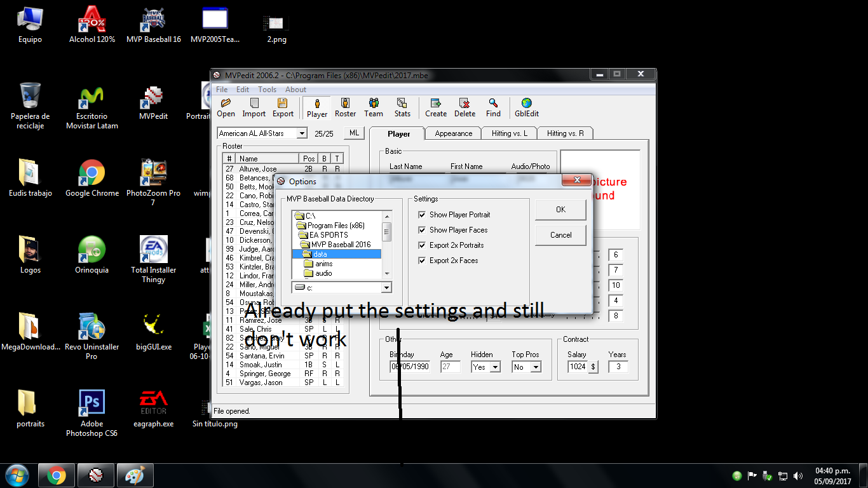Select the Player view toolbar icon

(317, 108)
